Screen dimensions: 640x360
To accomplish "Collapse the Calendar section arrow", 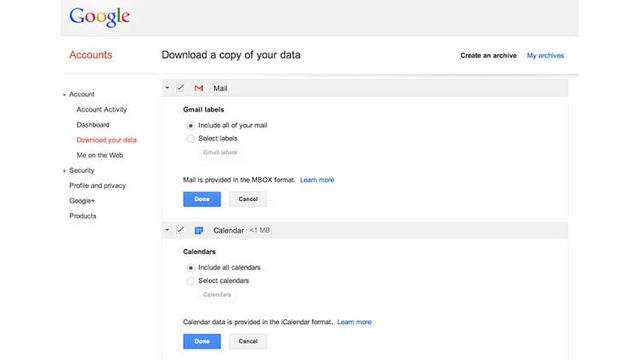I will click(167, 230).
